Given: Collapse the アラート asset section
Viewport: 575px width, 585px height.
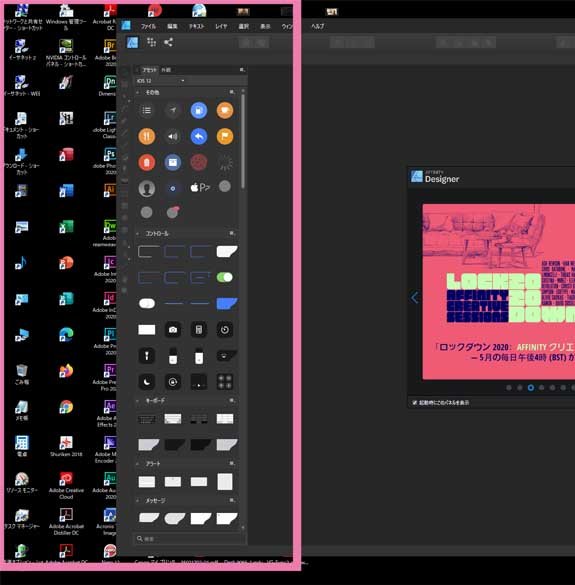Looking at the screenshot, I should pyautogui.click(x=138, y=463).
